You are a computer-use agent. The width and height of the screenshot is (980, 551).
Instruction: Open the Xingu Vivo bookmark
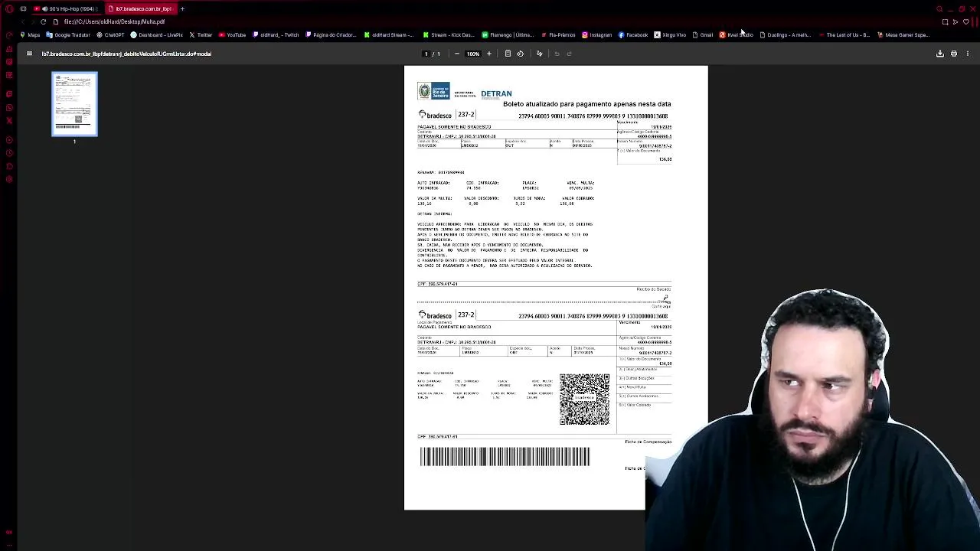click(x=670, y=34)
